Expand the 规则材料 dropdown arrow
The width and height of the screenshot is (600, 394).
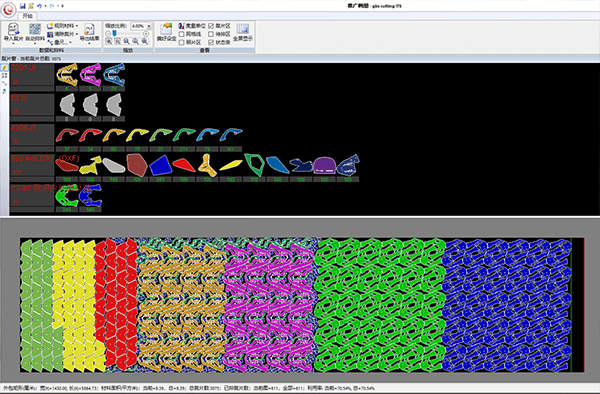point(77,26)
